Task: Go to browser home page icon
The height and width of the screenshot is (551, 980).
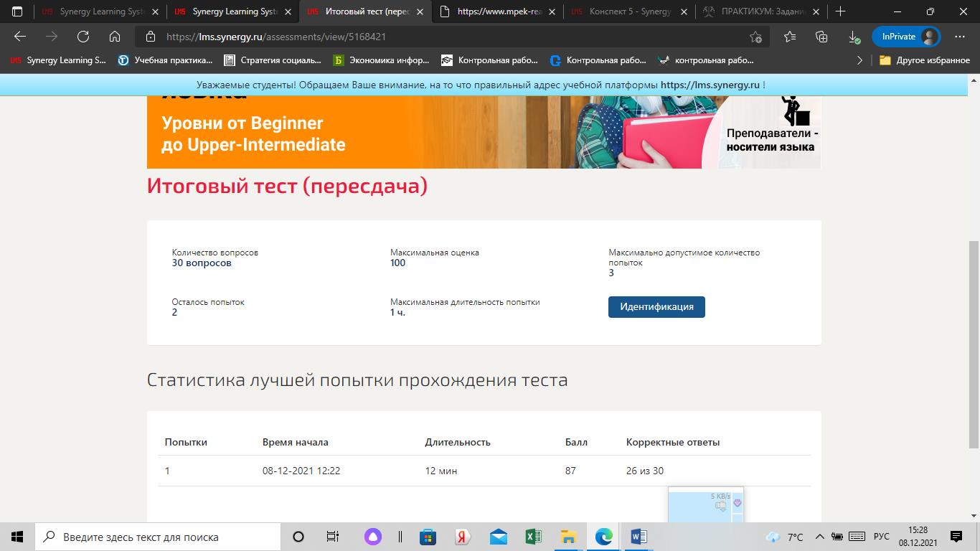Action: pyautogui.click(x=115, y=37)
